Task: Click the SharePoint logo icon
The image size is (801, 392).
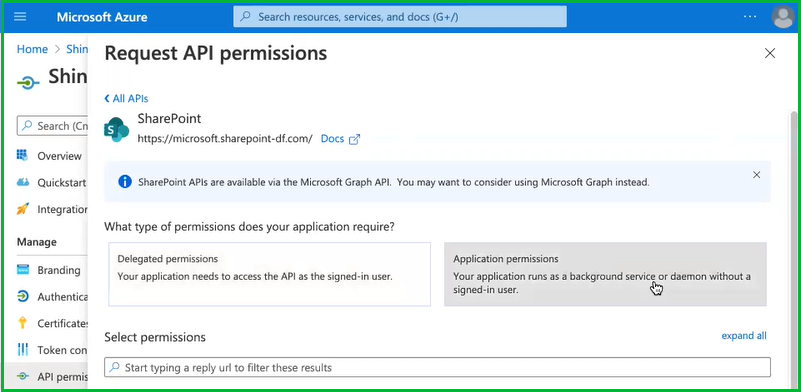Action: pos(116,130)
